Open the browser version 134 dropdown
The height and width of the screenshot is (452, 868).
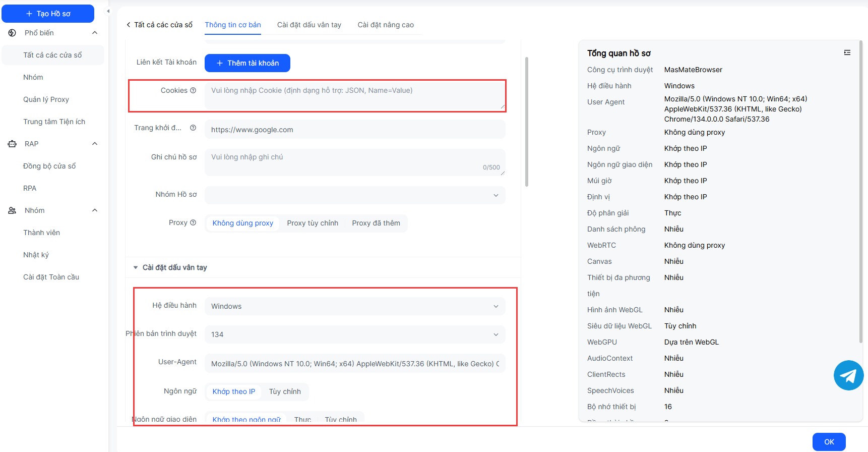[x=354, y=334]
